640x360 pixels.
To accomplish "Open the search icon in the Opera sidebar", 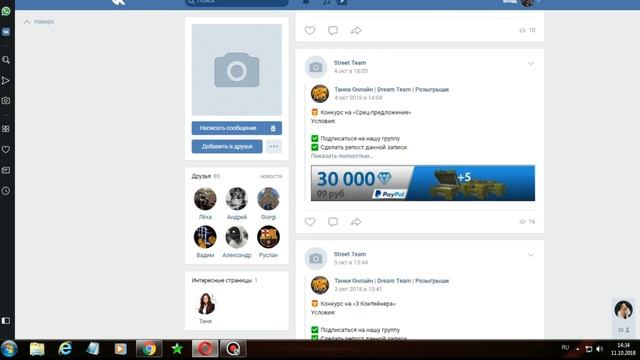I will tap(6, 60).
